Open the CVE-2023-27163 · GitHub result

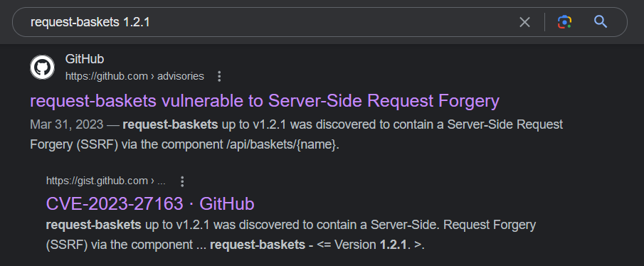click(x=150, y=203)
